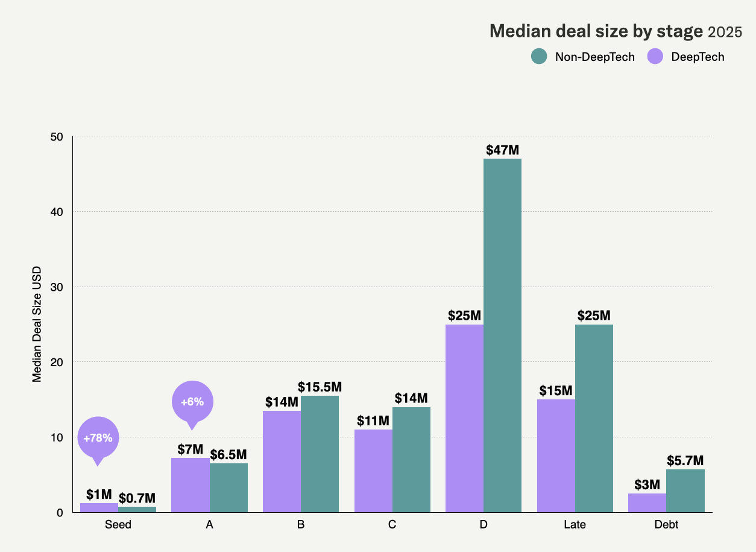
Task: Click the $3M DeepTech Debt bar
Action: pyautogui.click(x=647, y=503)
